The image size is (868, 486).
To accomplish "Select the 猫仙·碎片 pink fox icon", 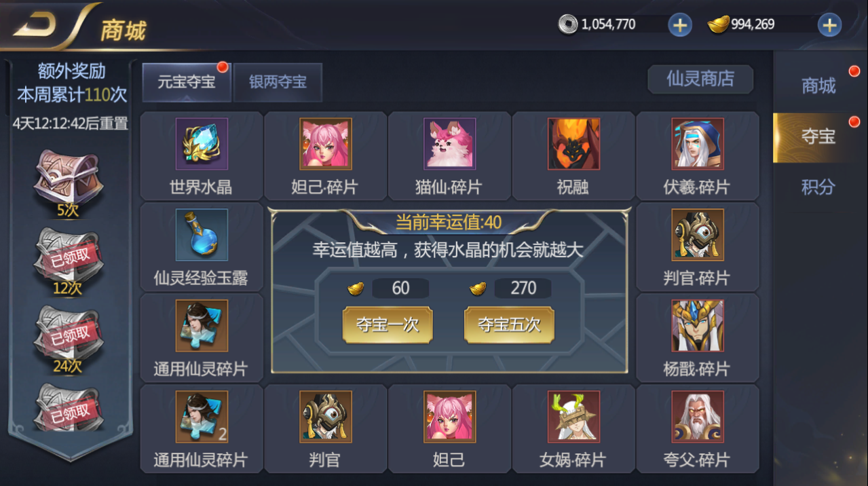I will (x=449, y=144).
